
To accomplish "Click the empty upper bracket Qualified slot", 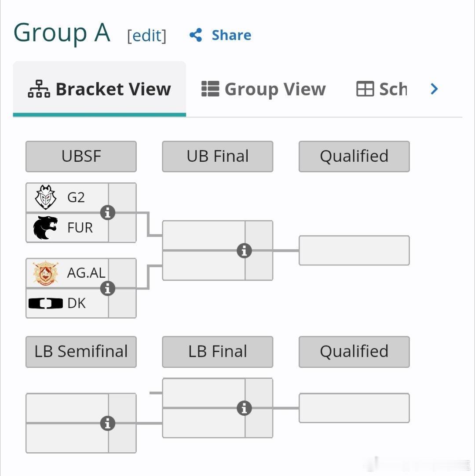I will coord(354,251).
